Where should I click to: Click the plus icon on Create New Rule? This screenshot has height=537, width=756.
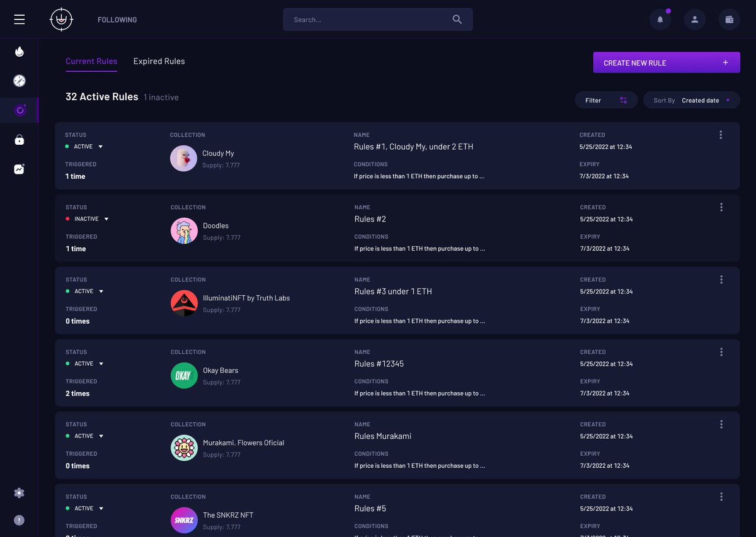coord(725,63)
